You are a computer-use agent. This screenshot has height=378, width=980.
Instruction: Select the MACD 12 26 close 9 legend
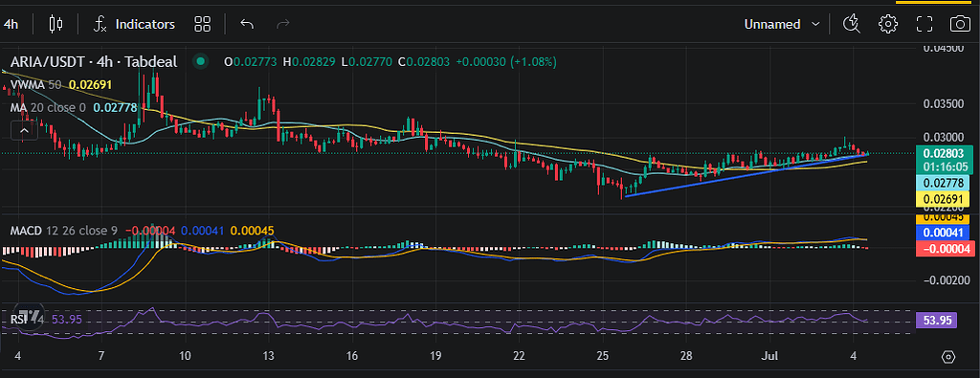(64, 231)
